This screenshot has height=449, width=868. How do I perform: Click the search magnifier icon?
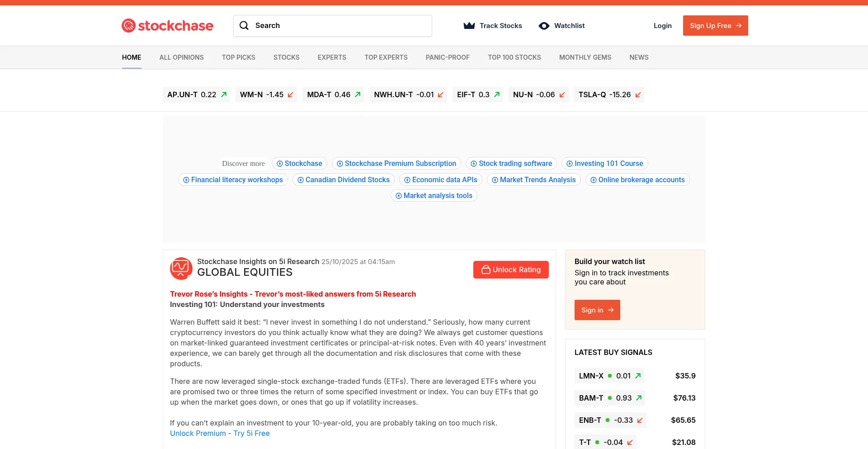[244, 26]
